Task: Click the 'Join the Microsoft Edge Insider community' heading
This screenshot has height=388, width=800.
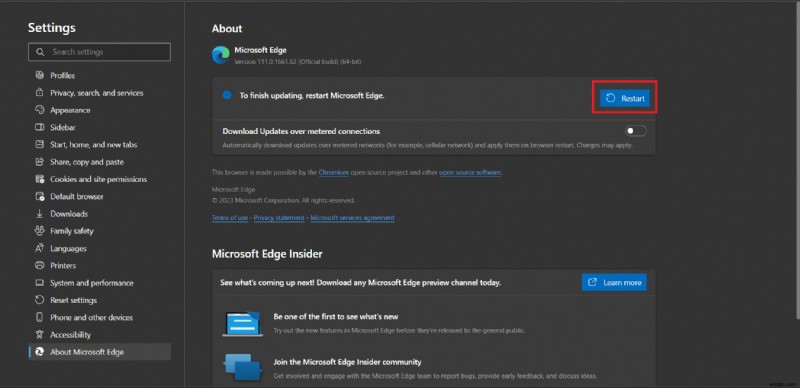Action: [x=347, y=362]
